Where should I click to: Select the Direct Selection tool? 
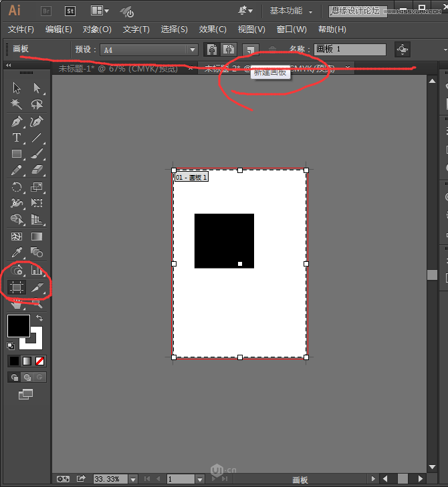(37, 88)
